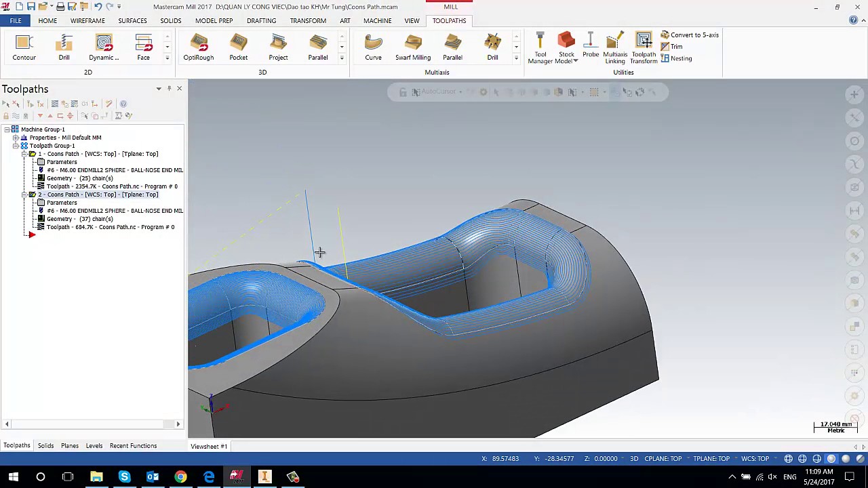Image resolution: width=868 pixels, height=488 pixels.
Task: Click the Backplot selected operations icon
Action: 55,104
